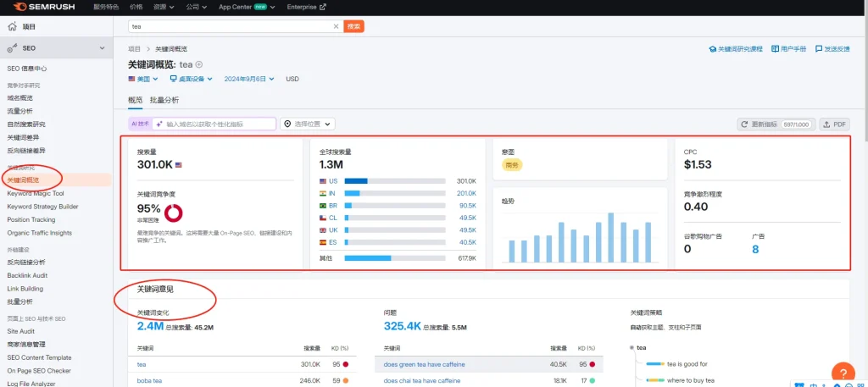Open the 桌面设备 device dropdown

tap(192, 79)
